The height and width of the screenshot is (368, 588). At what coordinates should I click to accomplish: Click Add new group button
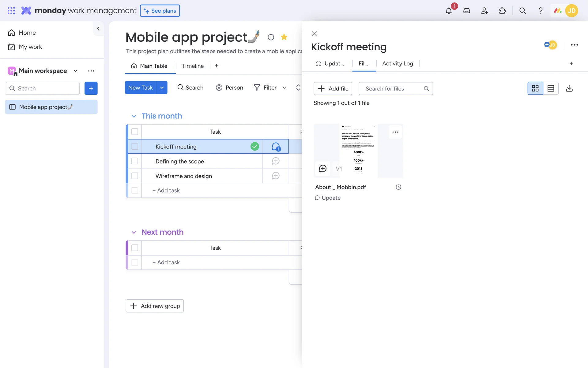[x=155, y=306]
